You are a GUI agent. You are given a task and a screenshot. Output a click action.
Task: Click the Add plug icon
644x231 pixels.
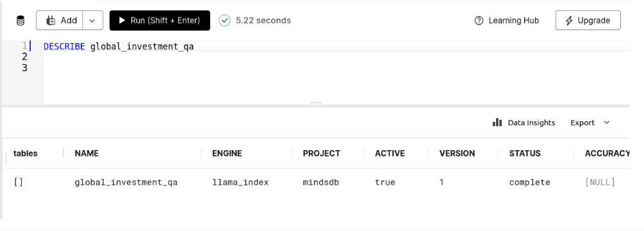(x=51, y=21)
